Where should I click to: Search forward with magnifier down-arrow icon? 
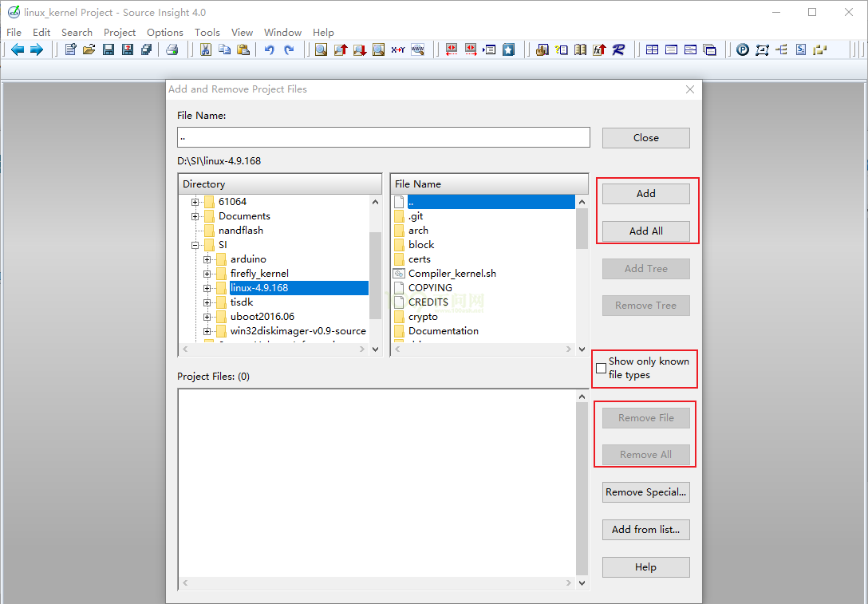coord(360,49)
